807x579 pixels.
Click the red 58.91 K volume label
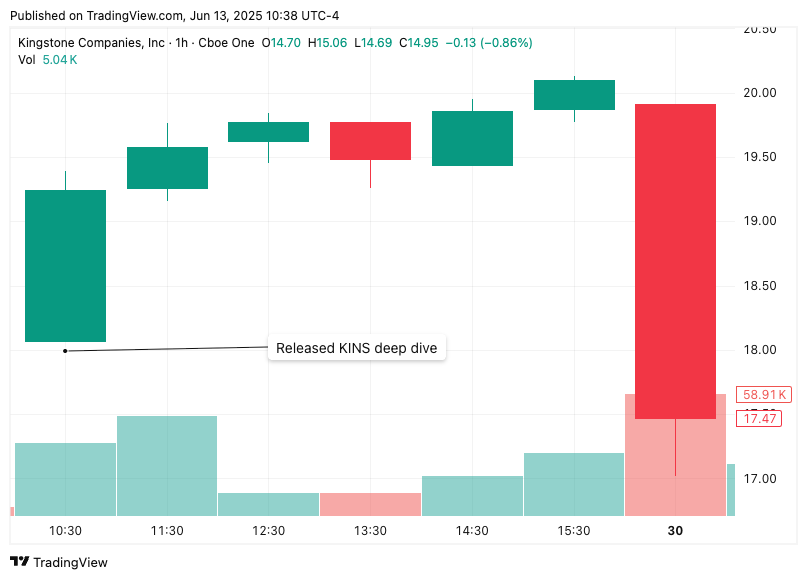pos(764,395)
